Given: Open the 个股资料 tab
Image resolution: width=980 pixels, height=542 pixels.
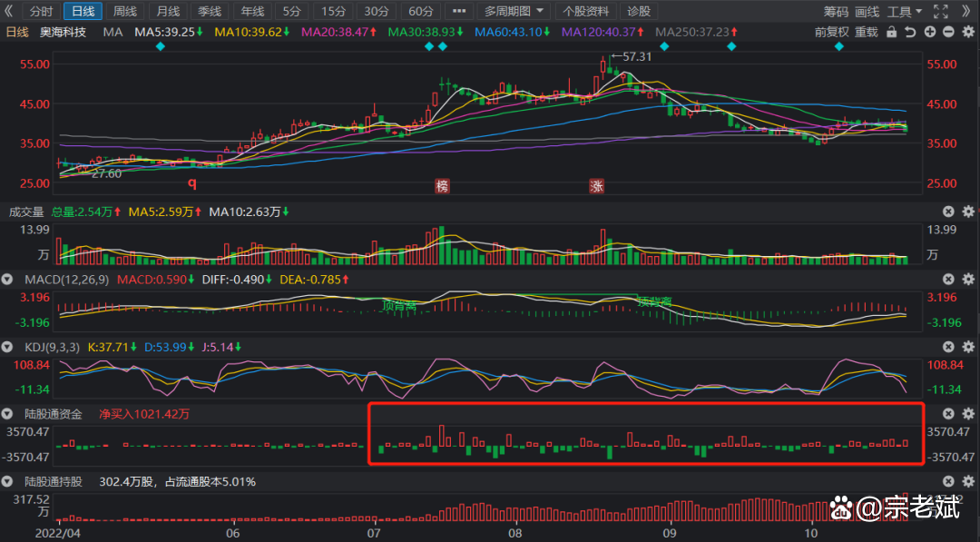Looking at the screenshot, I should [585, 12].
